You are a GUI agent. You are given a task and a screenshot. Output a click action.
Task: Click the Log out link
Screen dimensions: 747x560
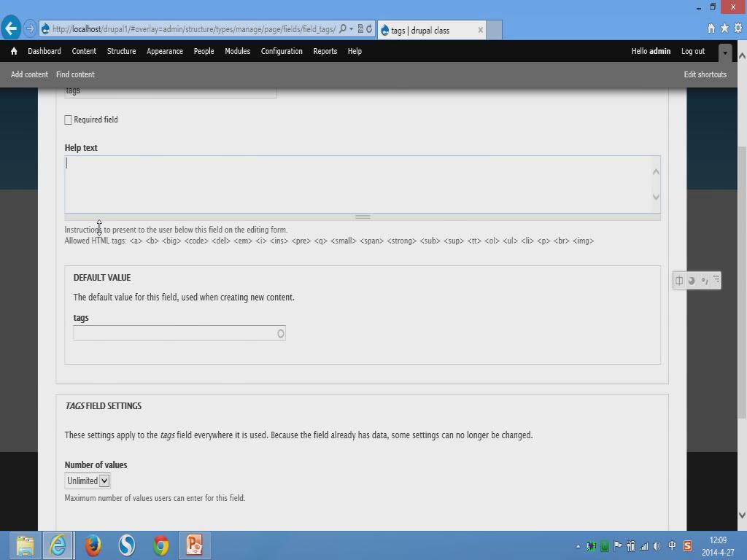click(x=693, y=51)
